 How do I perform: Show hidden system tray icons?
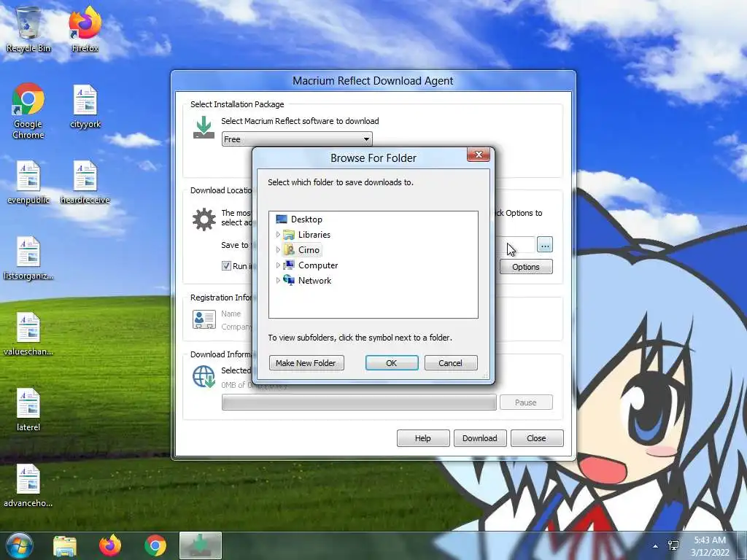656,546
